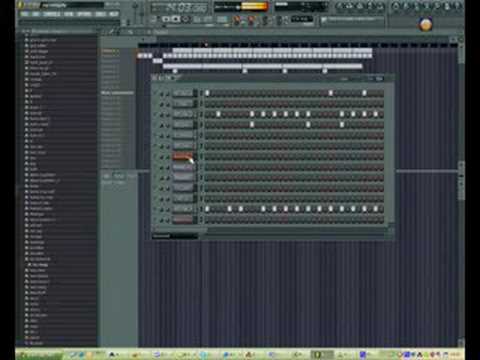Click the volume knob of first channel

[x=167, y=94]
